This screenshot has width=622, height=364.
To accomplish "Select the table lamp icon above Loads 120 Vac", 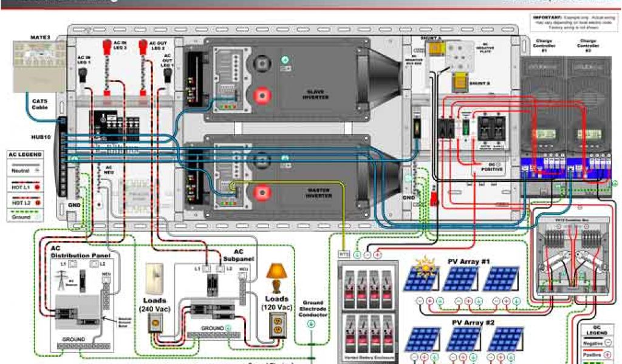I will tap(276, 277).
